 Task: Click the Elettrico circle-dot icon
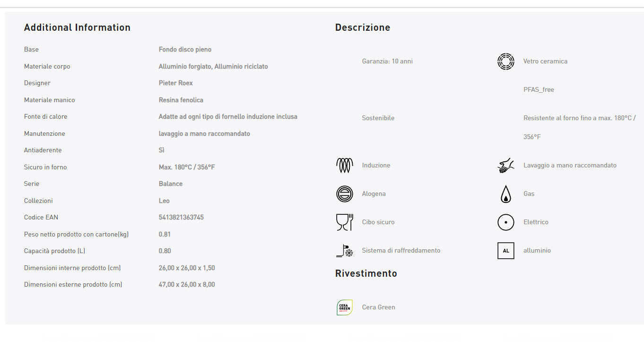(x=505, y=222)
